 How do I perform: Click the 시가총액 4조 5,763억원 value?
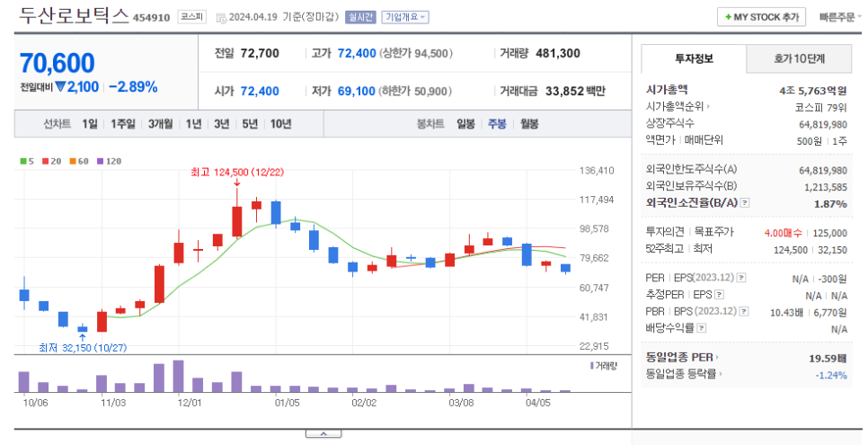pyautogui.click(x=813, y=90)
